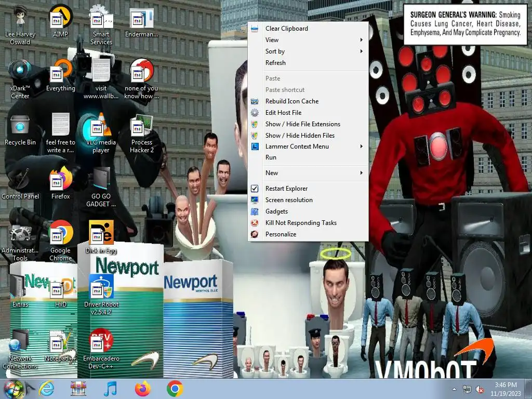532x399 pixels.
Task: Open Screen resolution from context menu
Action: [x=308, y=200]
